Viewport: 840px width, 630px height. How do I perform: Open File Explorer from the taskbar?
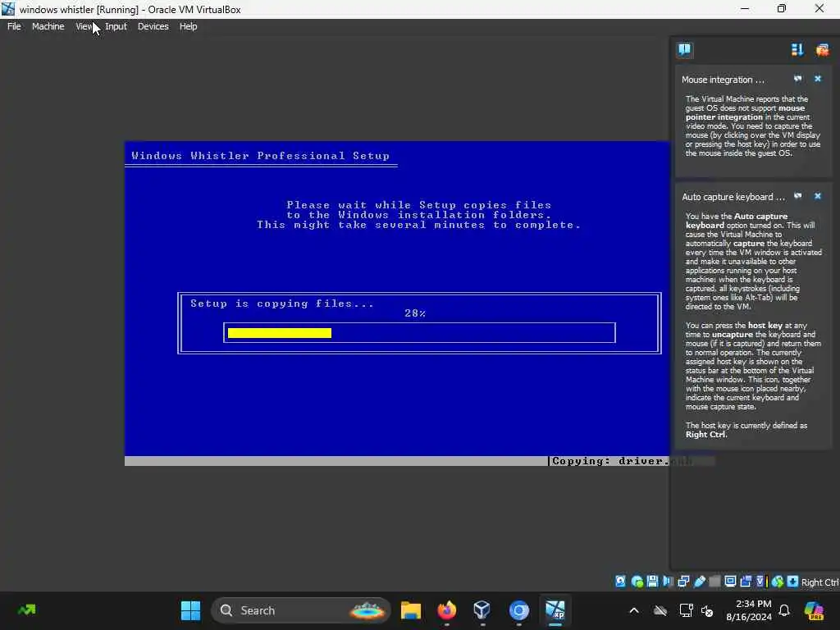[x=411, y=610]
